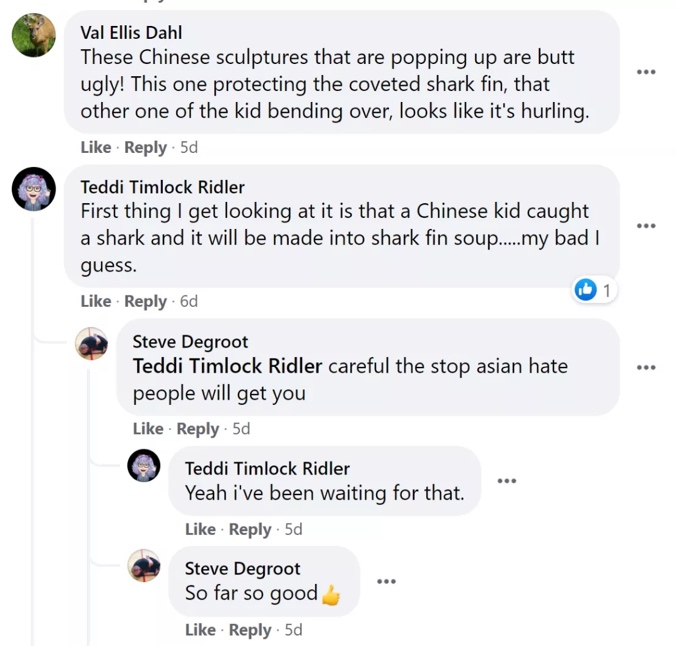This screenshot has width=677, height=646.
Task: Like Steve Degroot's "So far so good" reply
Action: pos(200,630)
